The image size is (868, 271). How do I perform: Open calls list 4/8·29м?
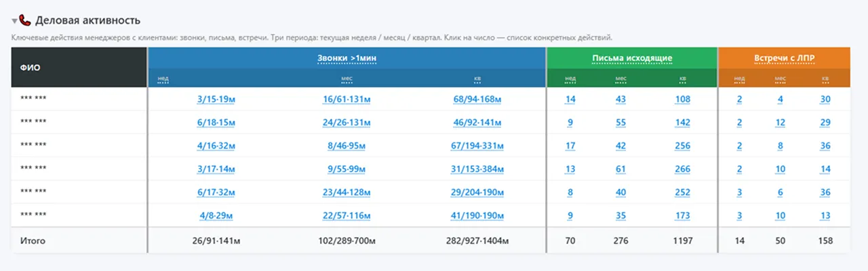(216, 215)
